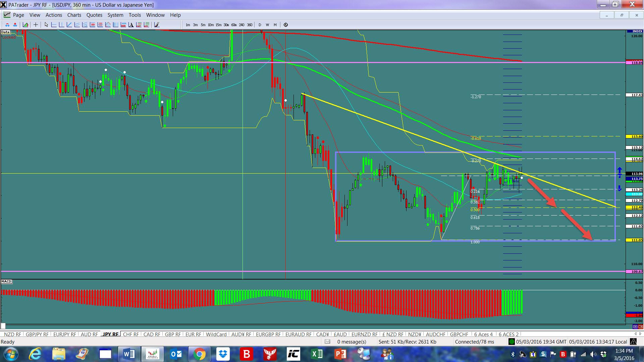Select the Fibonacci extension tool
Image resolution: width=644 pixels, height=362 pixels.
[x=100, y=25]
